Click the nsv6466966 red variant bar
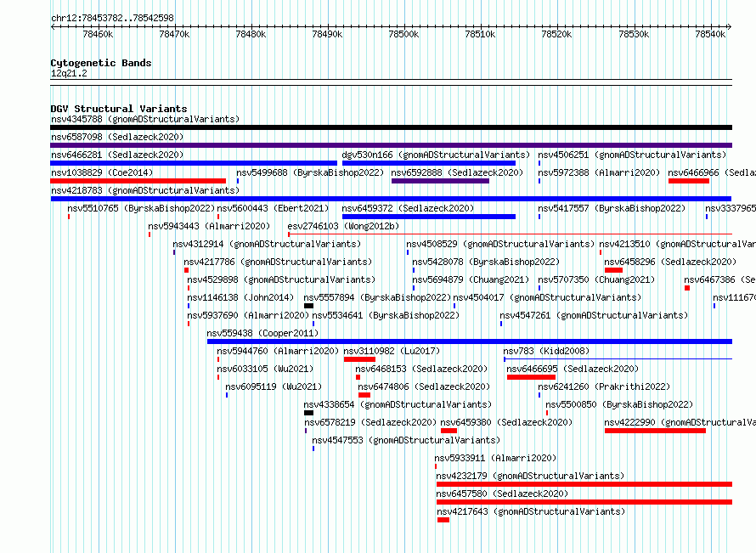This screenshot has height=553, width=756. point(689,181)
